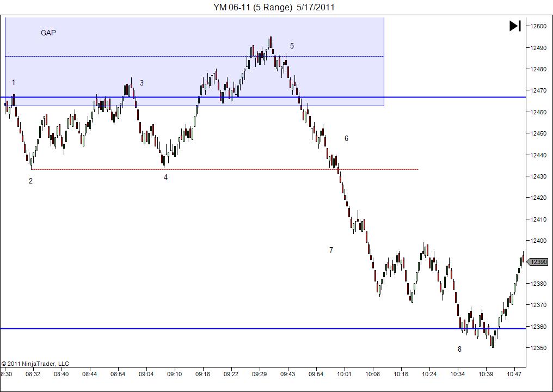Click the 12360 price axis label
Screen dimensions: 553x392
click(x=538, y=327)
